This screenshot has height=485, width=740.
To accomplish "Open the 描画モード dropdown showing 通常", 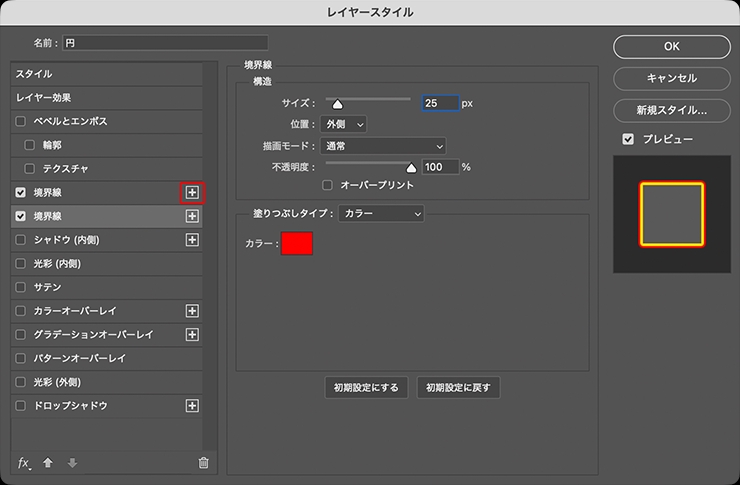I will pos(384,146).
